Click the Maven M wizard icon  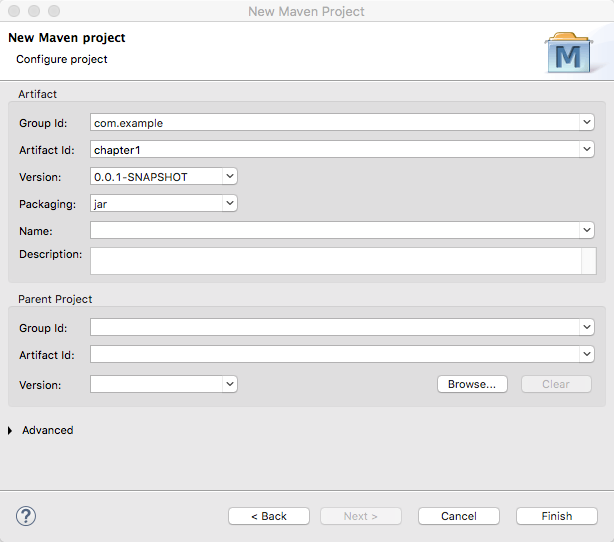567,53
